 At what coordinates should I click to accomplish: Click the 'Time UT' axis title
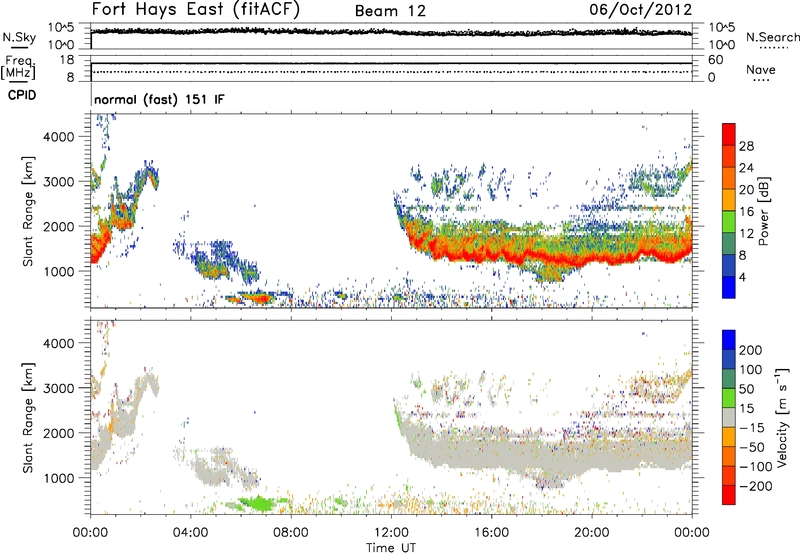(x=391, y=548)
